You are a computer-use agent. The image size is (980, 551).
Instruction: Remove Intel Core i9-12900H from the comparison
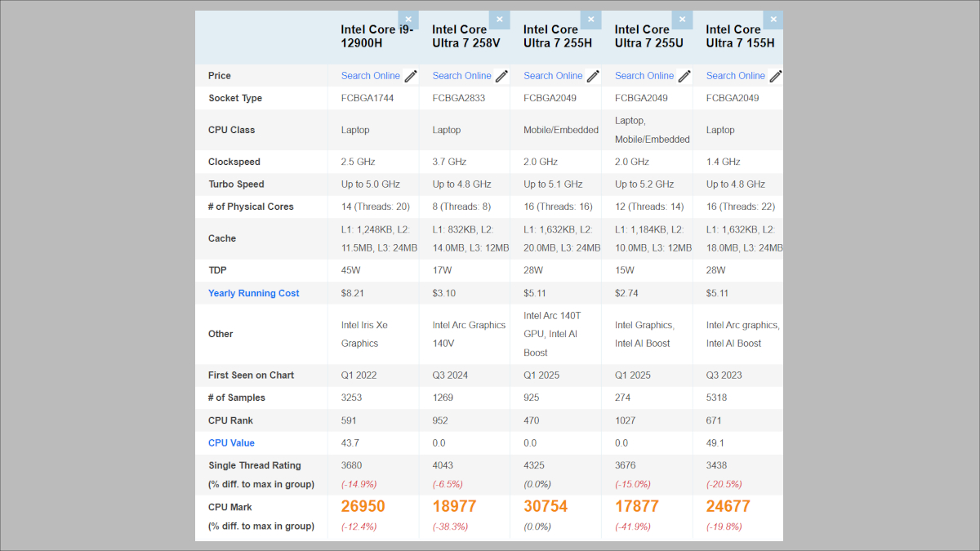coord(408,19)
